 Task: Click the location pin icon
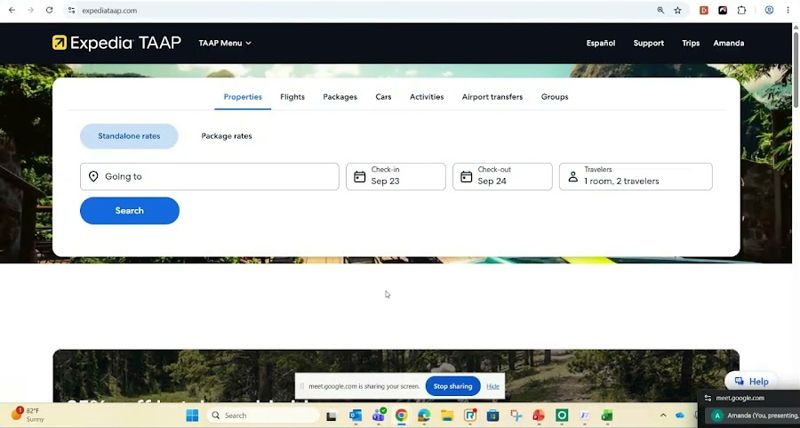(93, 177)
